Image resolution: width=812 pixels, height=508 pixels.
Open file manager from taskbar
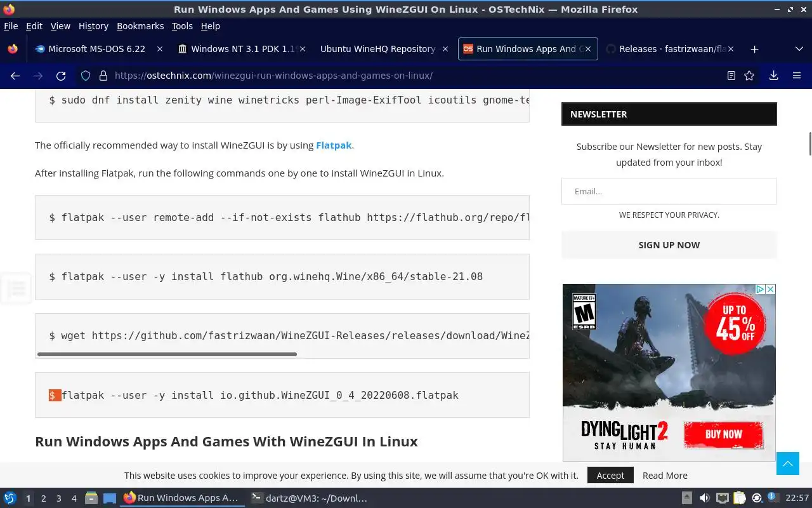(91, 498)
